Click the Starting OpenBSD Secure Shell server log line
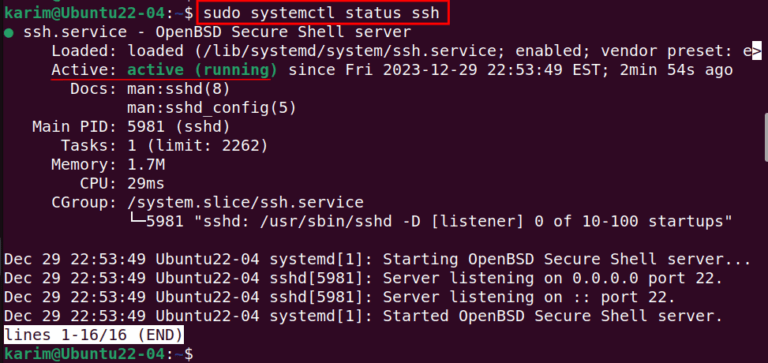Image resolution: width=768 pixels, height=363 pixels. [x=377, y=259]
